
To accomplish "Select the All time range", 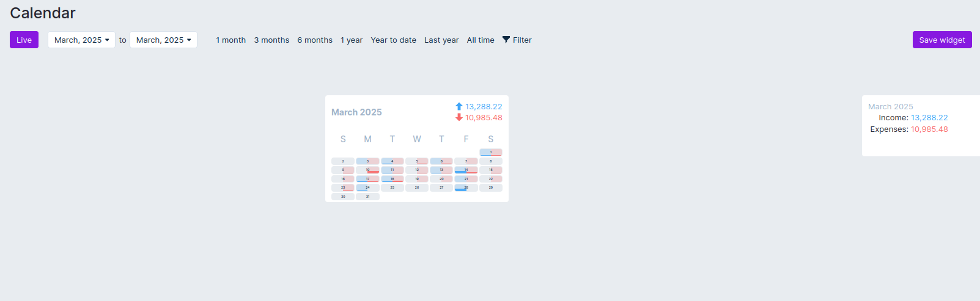I will 481,40.
